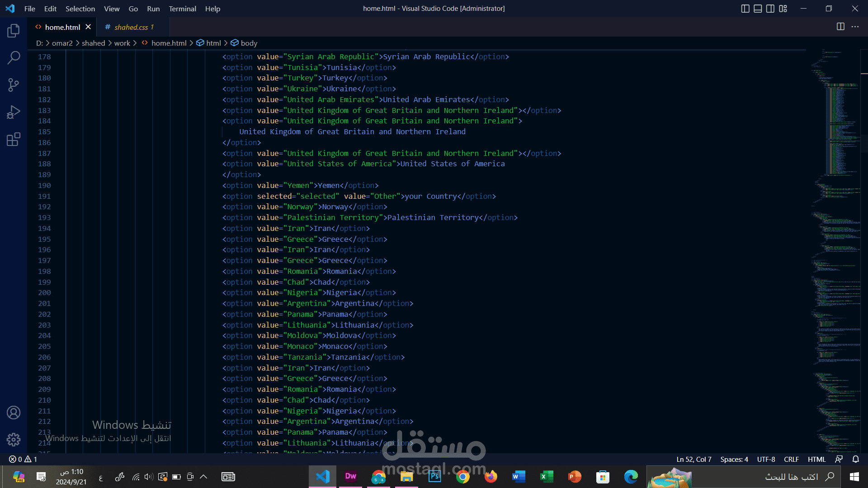Open the Extensions view
This screenshot has width=868, height=488.
pos(14,139)
